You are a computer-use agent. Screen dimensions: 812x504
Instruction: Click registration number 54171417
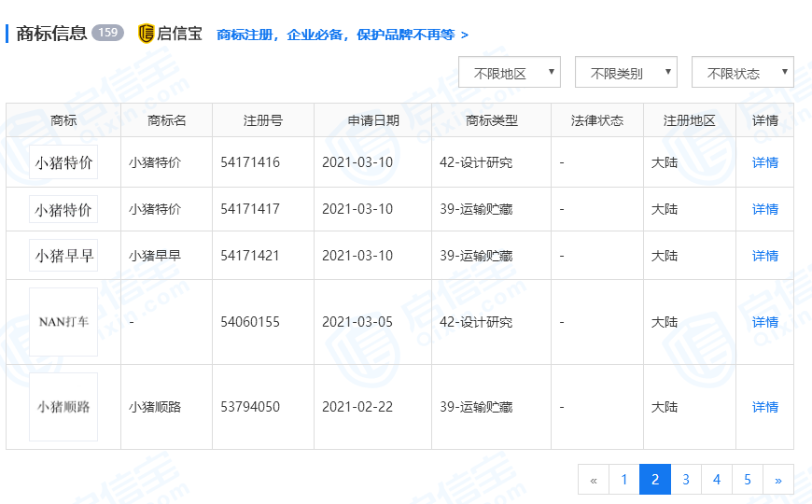coord(250,209)
